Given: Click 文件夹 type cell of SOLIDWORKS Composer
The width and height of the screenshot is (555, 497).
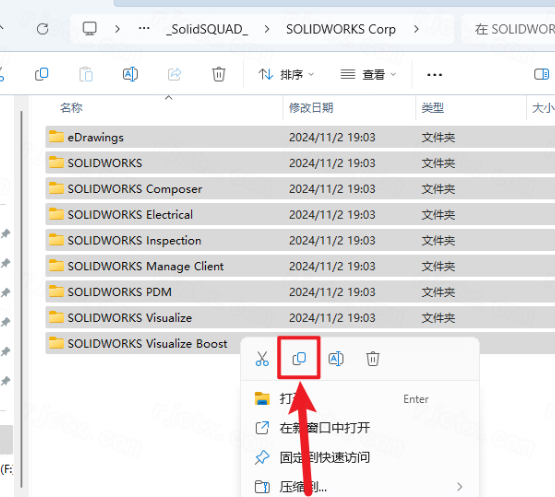Looking at the screenshot, I should coord(438,189).
